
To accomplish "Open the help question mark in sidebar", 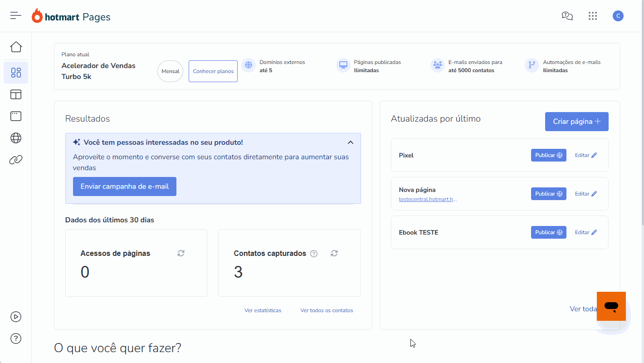I will (16, 338).
